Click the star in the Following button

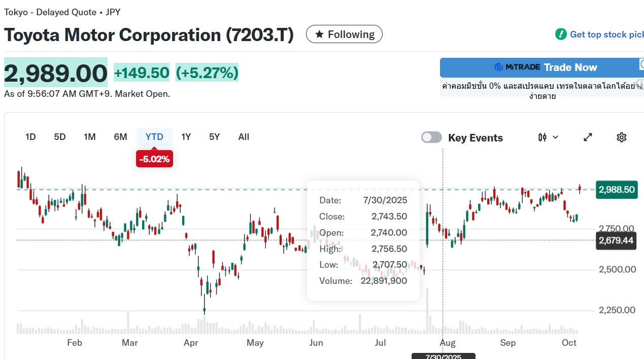click(319, 34)
